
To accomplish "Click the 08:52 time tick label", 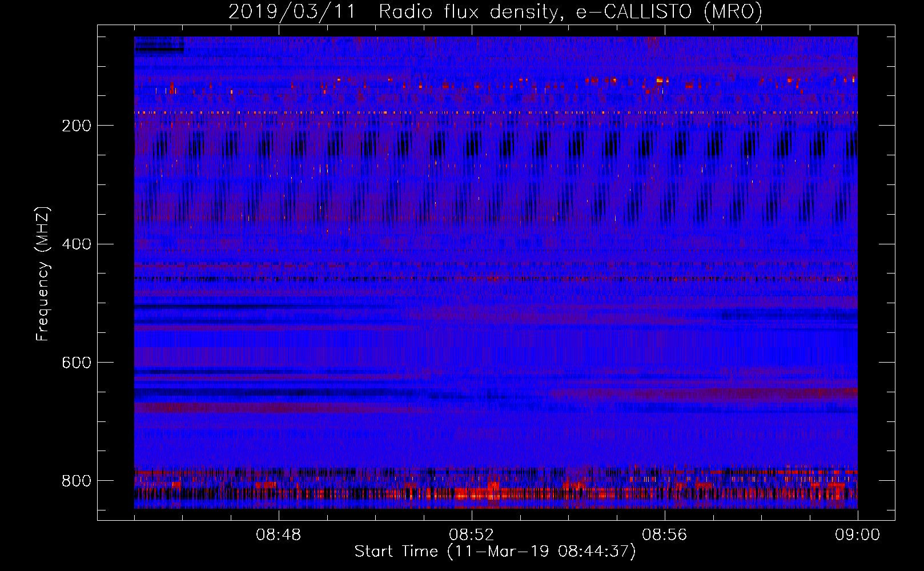I will 472,535.
